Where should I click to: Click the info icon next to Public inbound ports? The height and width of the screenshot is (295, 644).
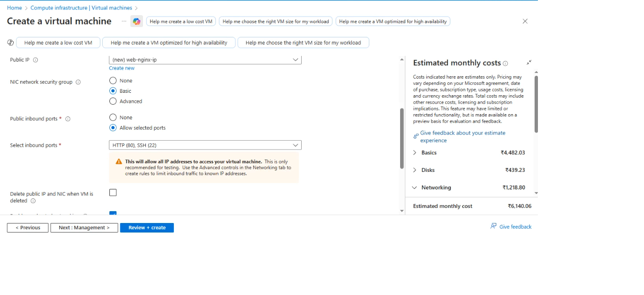(68, 119)
